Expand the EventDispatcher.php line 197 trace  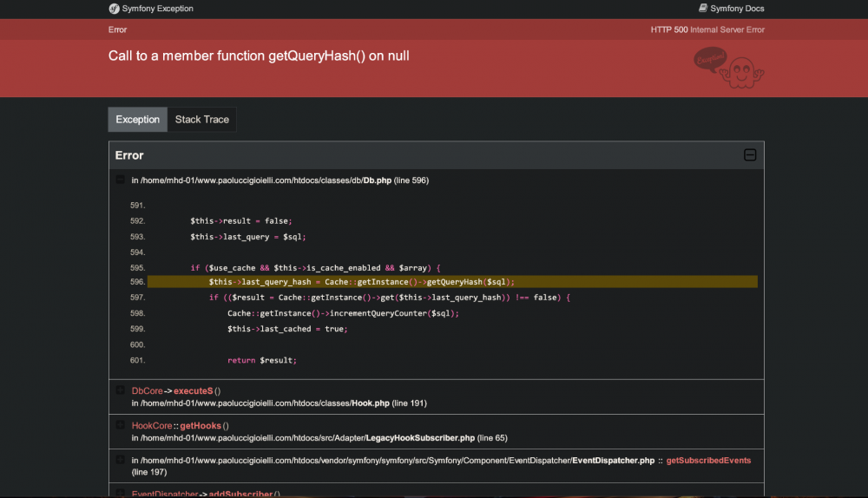point(120,460)
